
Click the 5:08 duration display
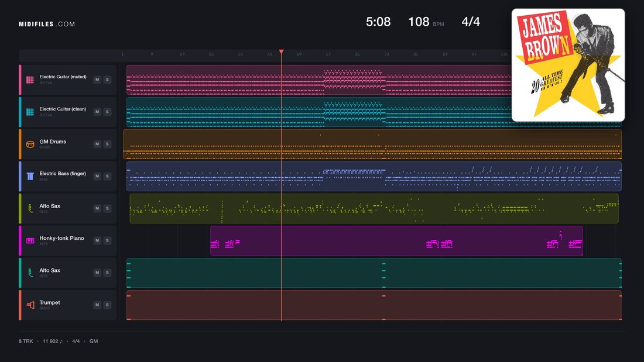point(378,22)
